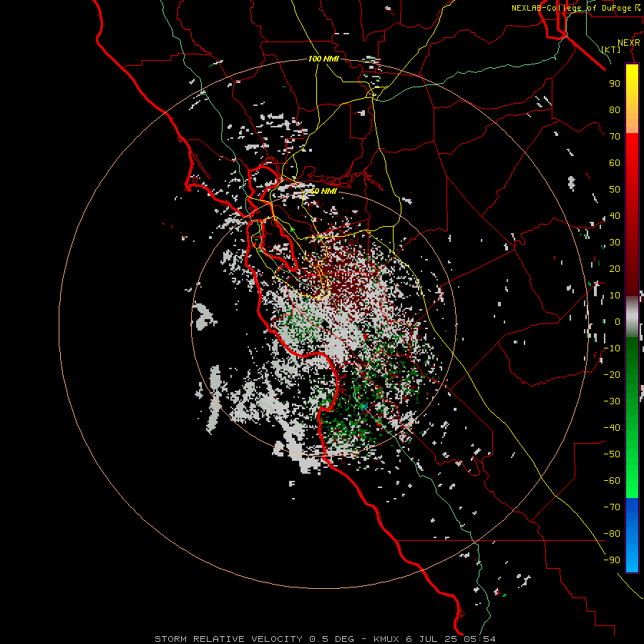This screenshot has height=644, width=644.
Task: Click "STORM RELATIVE VELOCITY" in the caption
Action: point(229,639)
